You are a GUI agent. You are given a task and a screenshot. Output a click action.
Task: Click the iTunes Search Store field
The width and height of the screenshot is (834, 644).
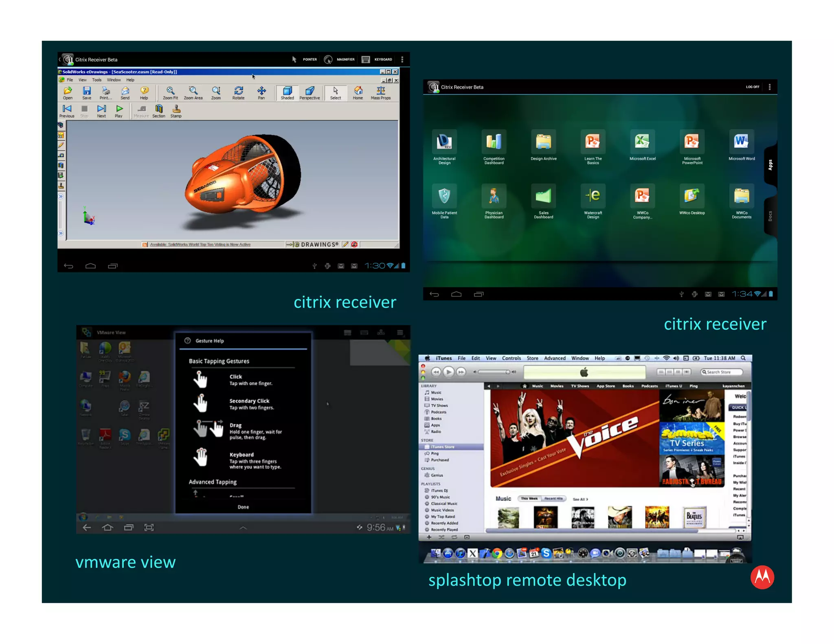point(721,372)
